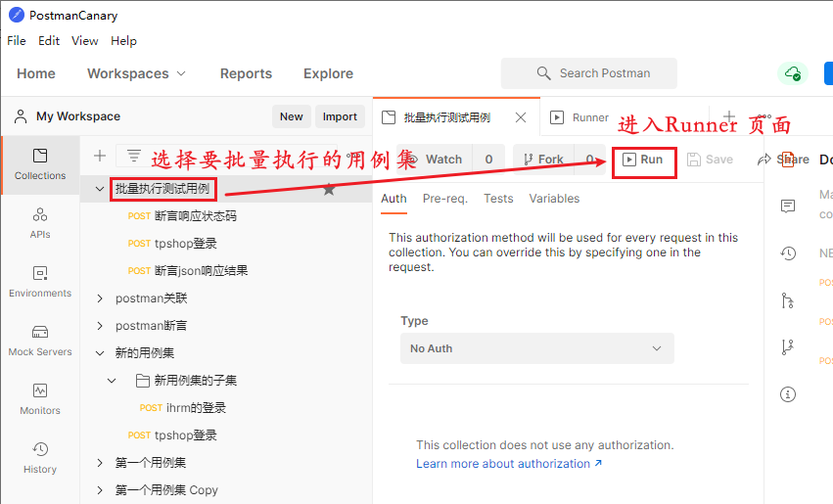833x504 pixels.
Task: Open the Explore page
Action: 328,73
